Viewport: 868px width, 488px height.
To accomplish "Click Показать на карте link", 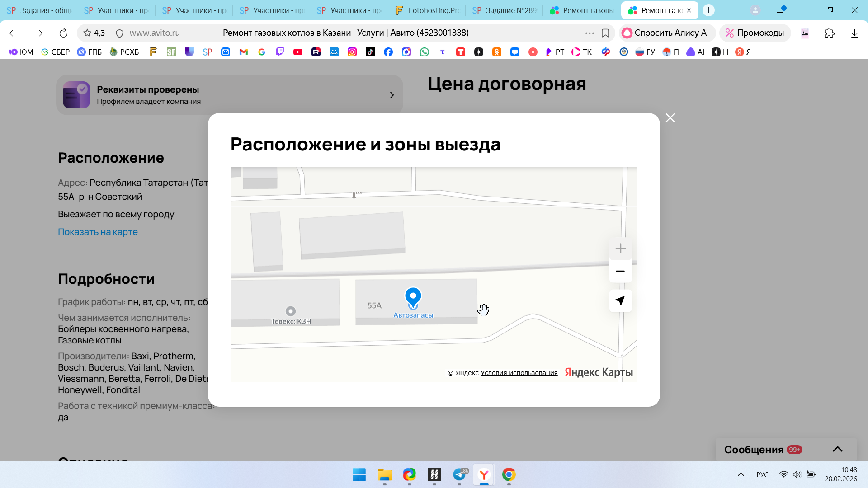I will 98,232.
